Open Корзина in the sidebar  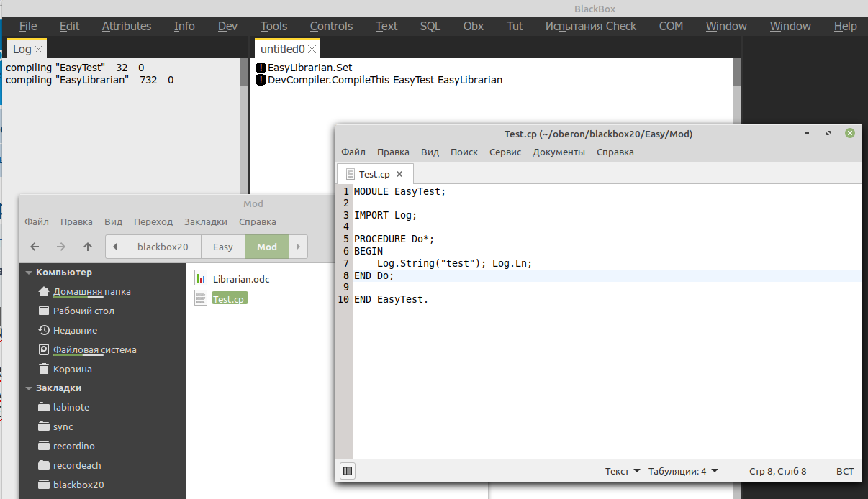click(72, 369)
